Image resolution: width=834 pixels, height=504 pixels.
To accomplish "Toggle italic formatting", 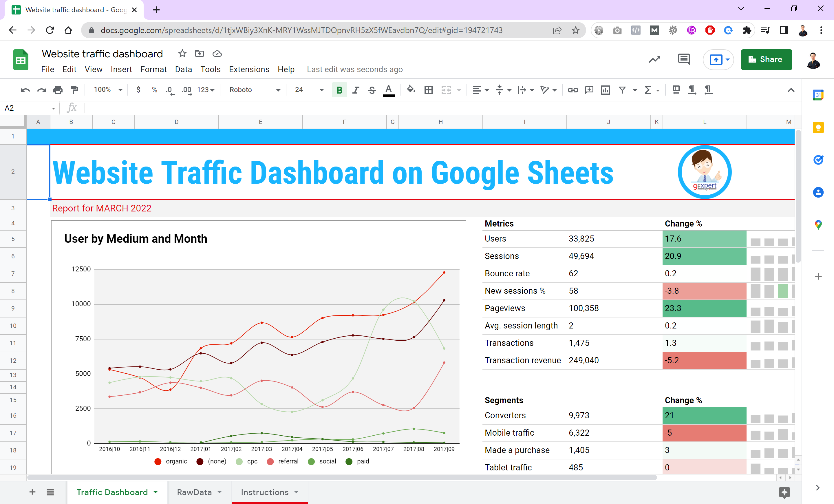I will point(355,90).
